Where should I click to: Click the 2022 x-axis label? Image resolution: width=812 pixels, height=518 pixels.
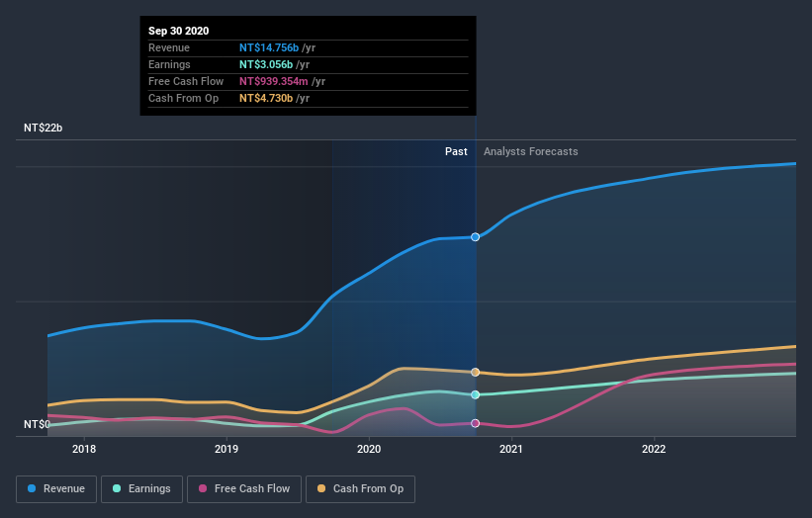tap(654, 449)
